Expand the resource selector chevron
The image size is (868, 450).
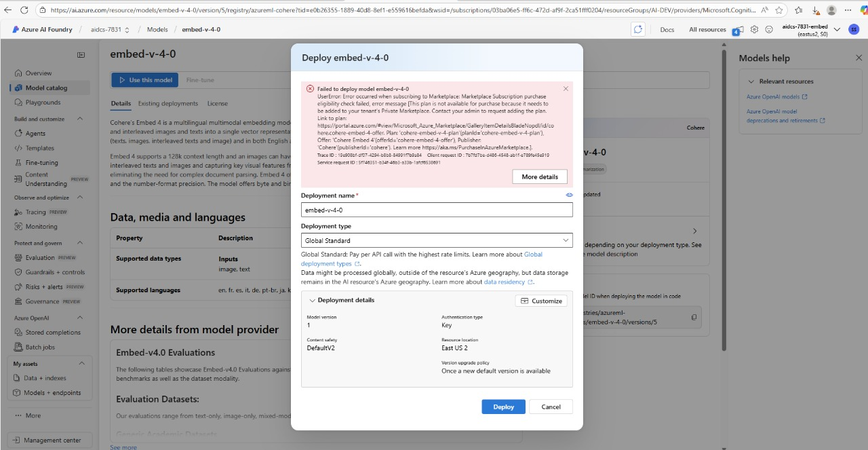point(837,30)
